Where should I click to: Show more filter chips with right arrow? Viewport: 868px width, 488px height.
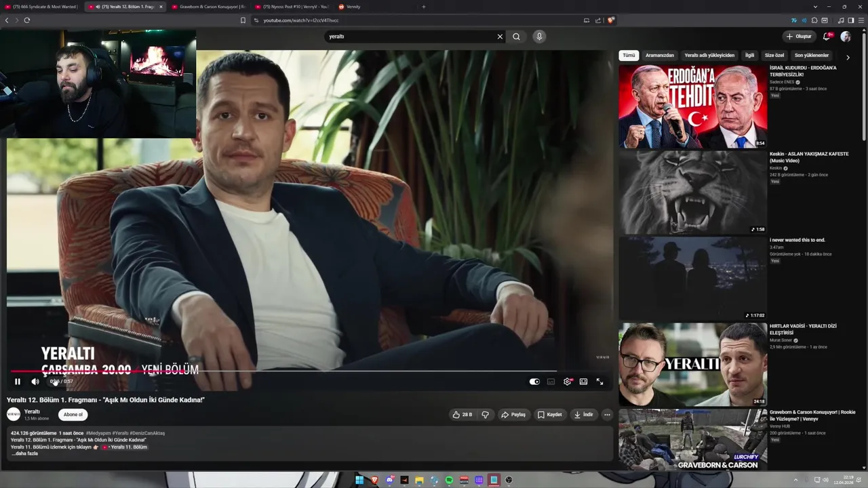coord(848,57)
